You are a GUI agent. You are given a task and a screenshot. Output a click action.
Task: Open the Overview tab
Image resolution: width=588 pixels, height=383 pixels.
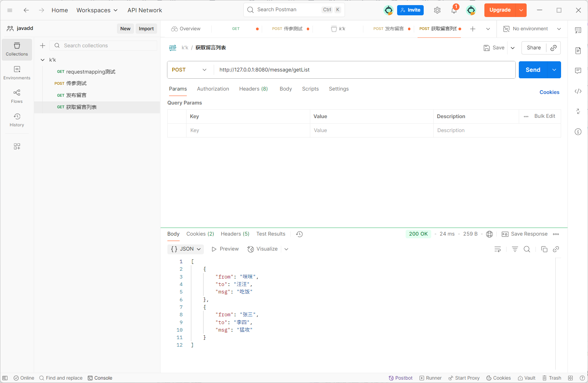click(x=186, y=29)
